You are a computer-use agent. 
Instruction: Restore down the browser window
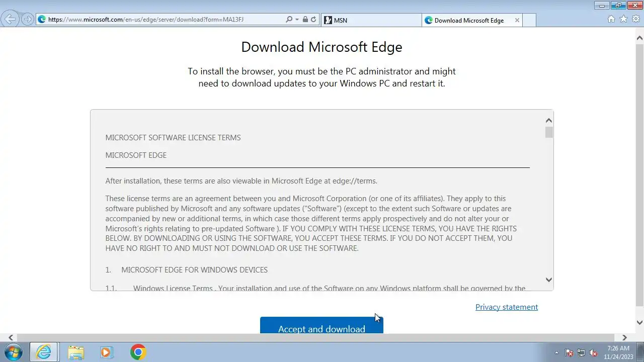(x=618, y=5)
